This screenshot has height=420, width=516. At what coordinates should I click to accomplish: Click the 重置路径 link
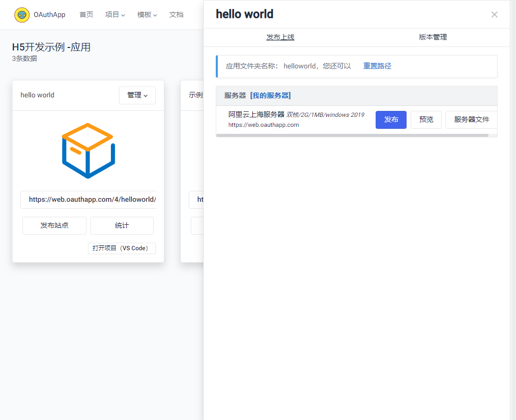(x=377, y=66)
